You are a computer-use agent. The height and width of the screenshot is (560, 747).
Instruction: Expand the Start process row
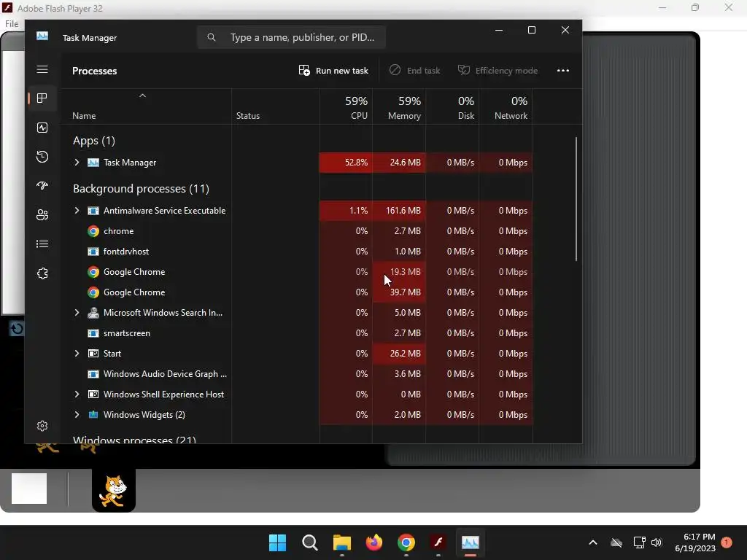click(x=77, y=354)
